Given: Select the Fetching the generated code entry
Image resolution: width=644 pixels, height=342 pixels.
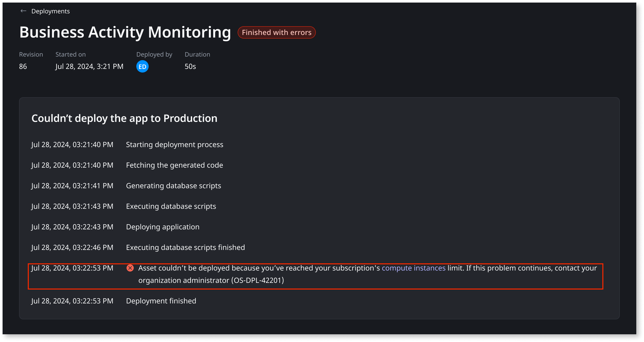Looking at the screenshot, I should click(x=174, y=165).
